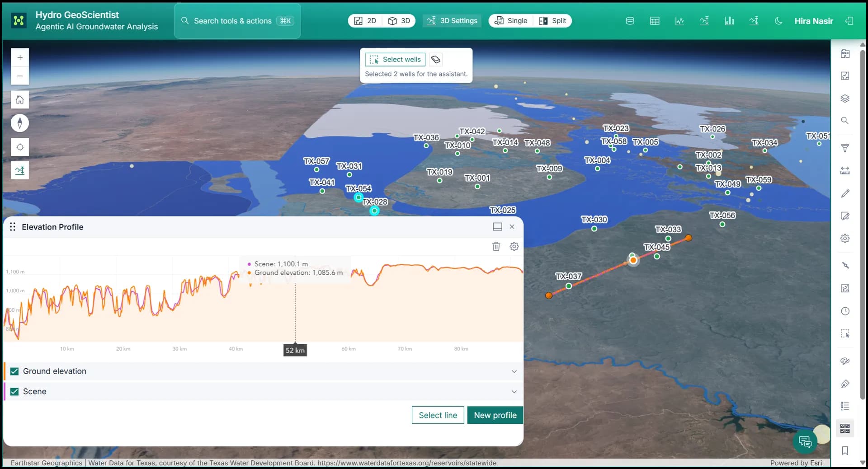Click the logout icon next to Hira Nasir

[x=849, y=21]
